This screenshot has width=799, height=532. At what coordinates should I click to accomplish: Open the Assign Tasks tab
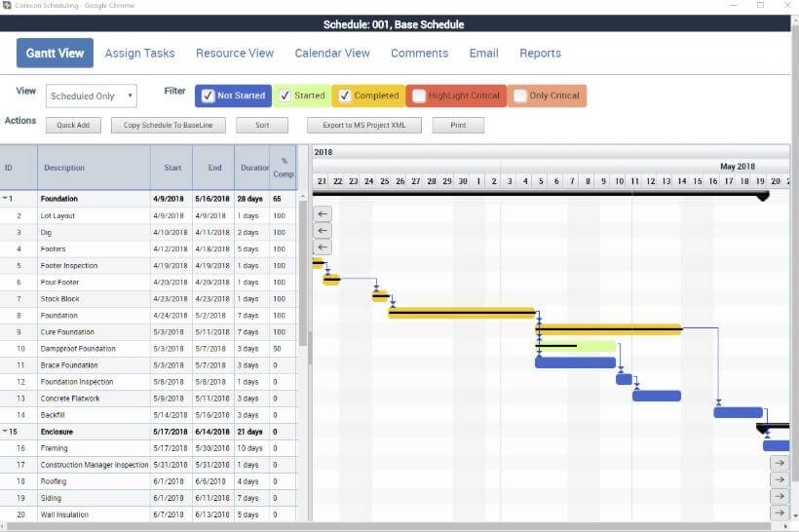139,53
